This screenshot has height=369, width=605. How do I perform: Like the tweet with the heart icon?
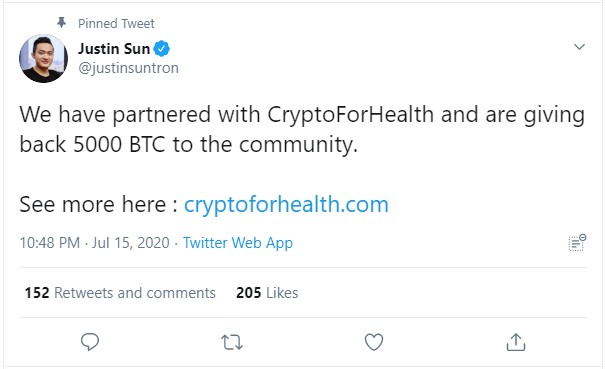(x=374, y=342)
